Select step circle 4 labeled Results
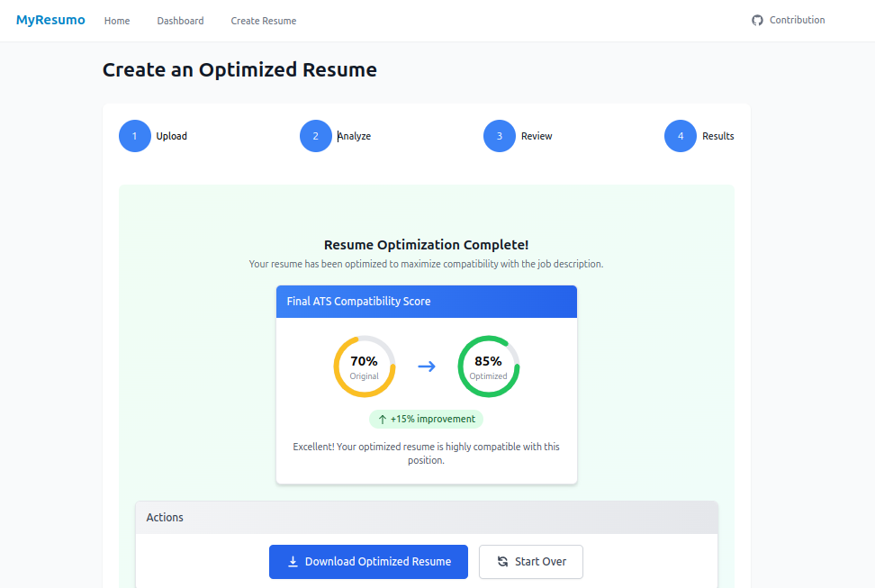 click(x=681, y=135)
